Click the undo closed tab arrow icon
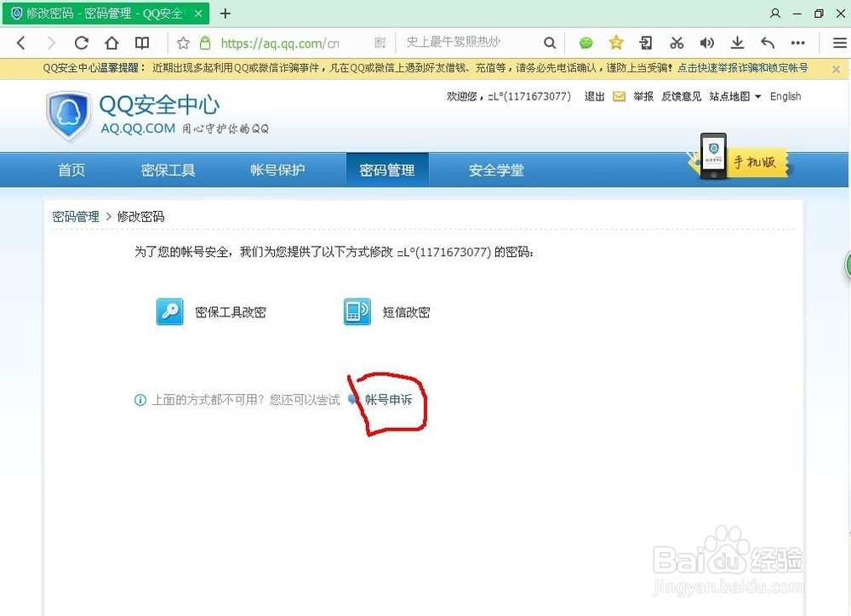 click(x=768, y=43)
